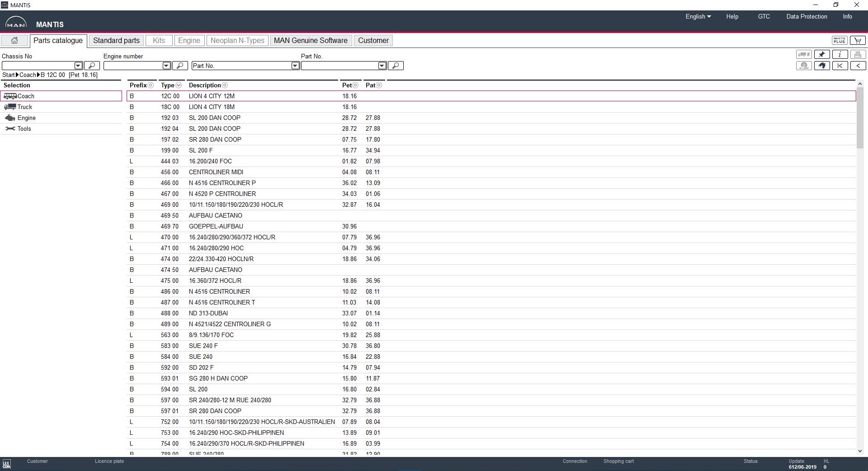The image size is (868, 471).
Task: Select Truck in the Selection panel
Action: pyautogui.click(x=61, y=107)
